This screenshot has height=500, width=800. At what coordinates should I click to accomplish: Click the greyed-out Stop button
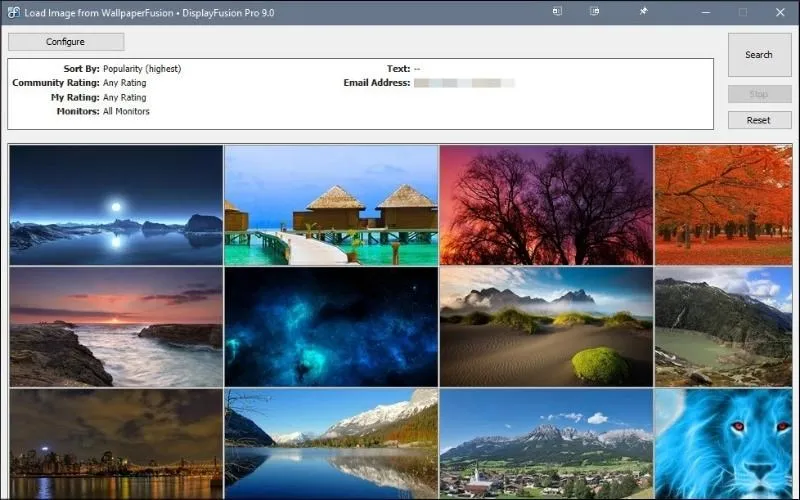pyautogui.click(x=759, y=94)
